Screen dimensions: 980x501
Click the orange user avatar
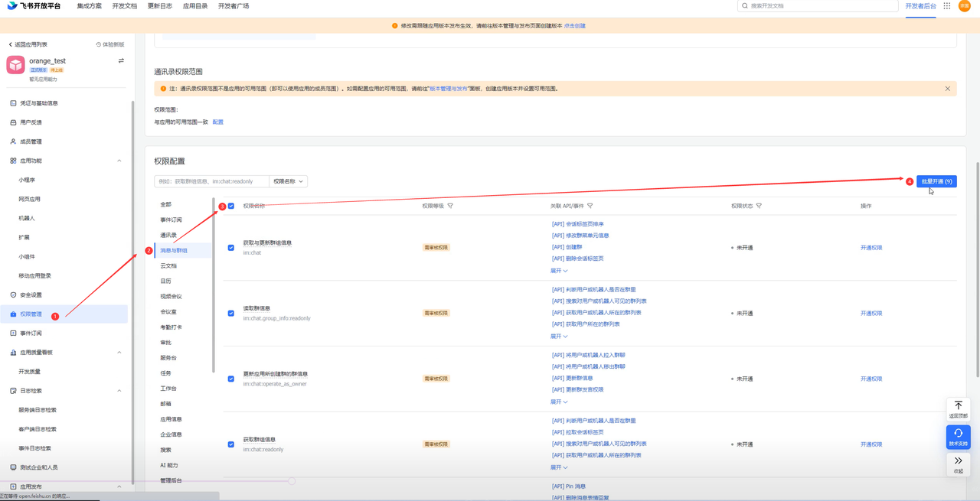pos(965,6)
